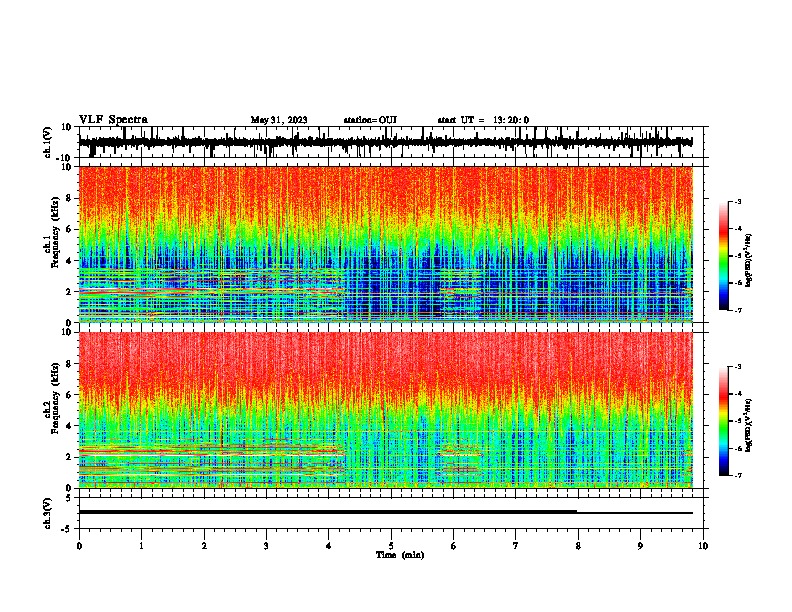Click the "6" tick on the time axis
The height and width of the screenshot is (612, 792).
click(454, 546)
